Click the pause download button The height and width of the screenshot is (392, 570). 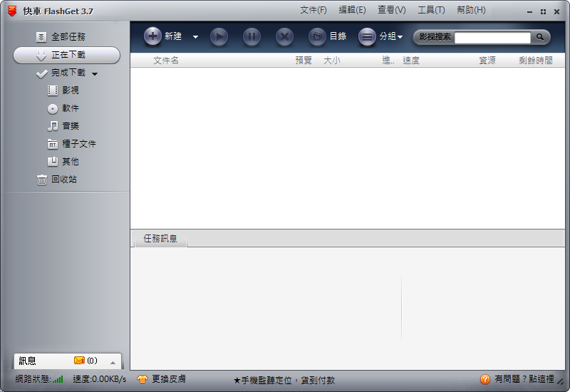tap(252, 36)
